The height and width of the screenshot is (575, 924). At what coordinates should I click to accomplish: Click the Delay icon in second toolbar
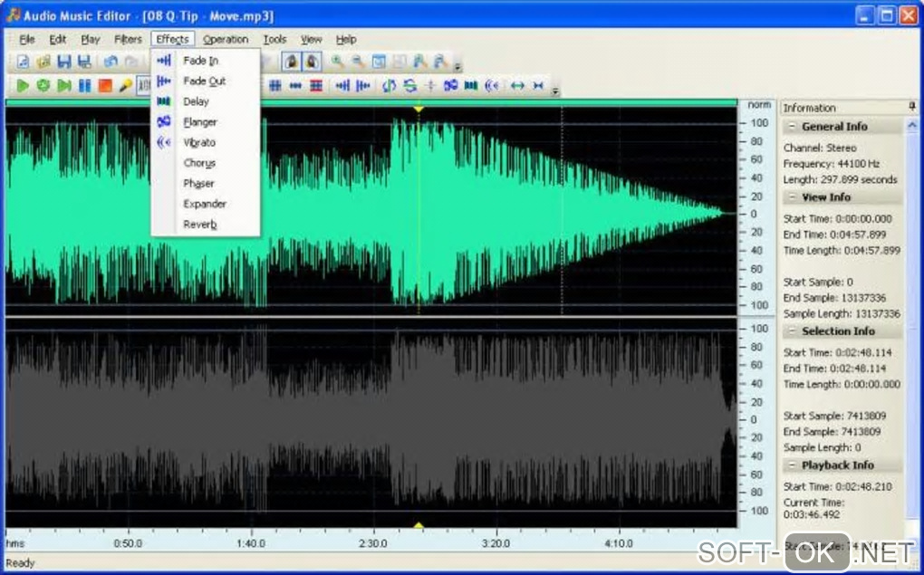pyautogui.click(x=471, y=86)
